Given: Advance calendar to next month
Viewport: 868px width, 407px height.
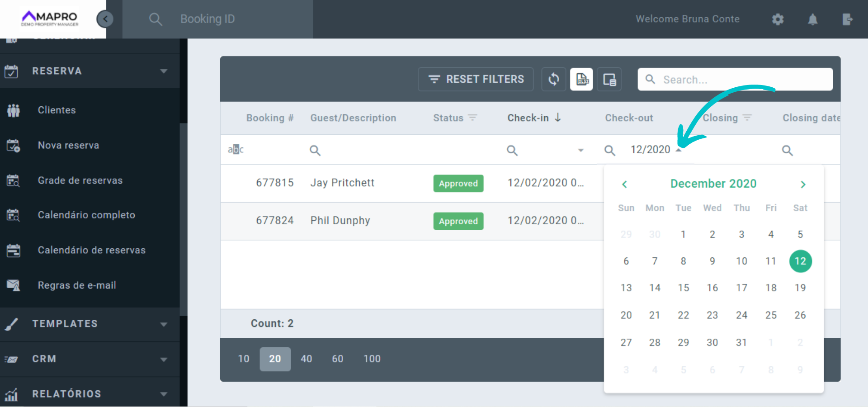Looking at the screenshot, I should pyautogui.click(x=803, y=184).
